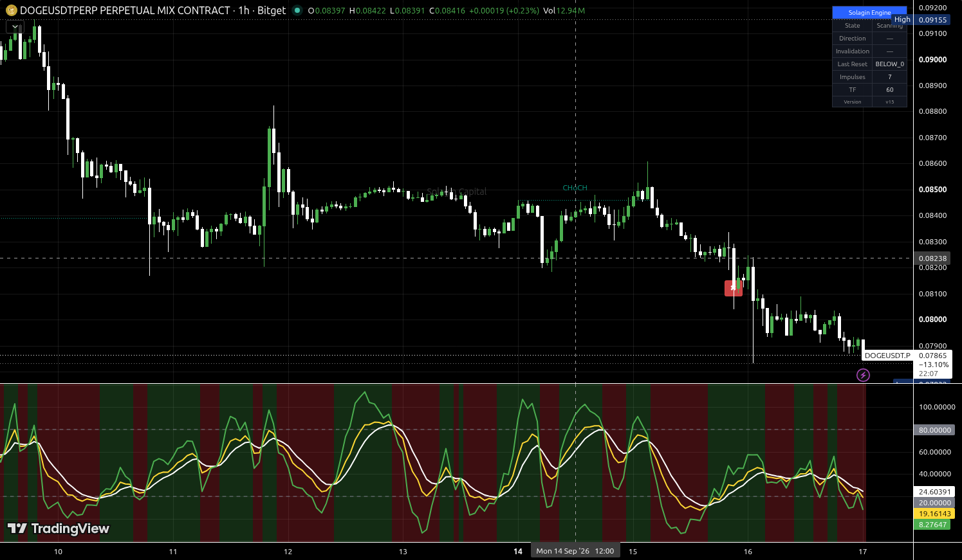Click the v15 version value
962x560 pixels.
(x=890, y=102)
